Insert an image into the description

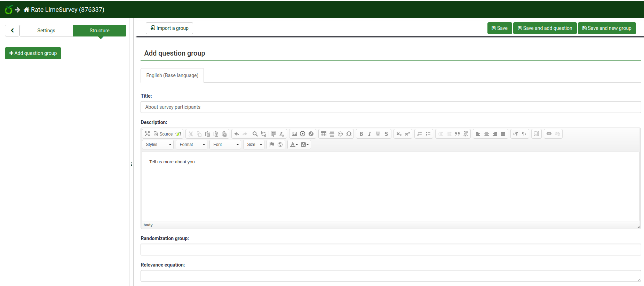coord(294,134)
